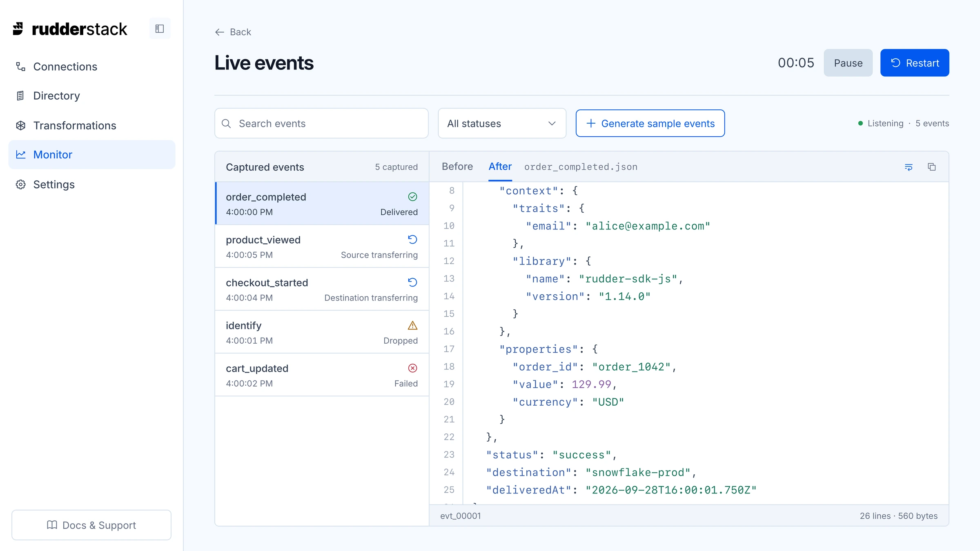Restart the live events capture

[915, 63]
